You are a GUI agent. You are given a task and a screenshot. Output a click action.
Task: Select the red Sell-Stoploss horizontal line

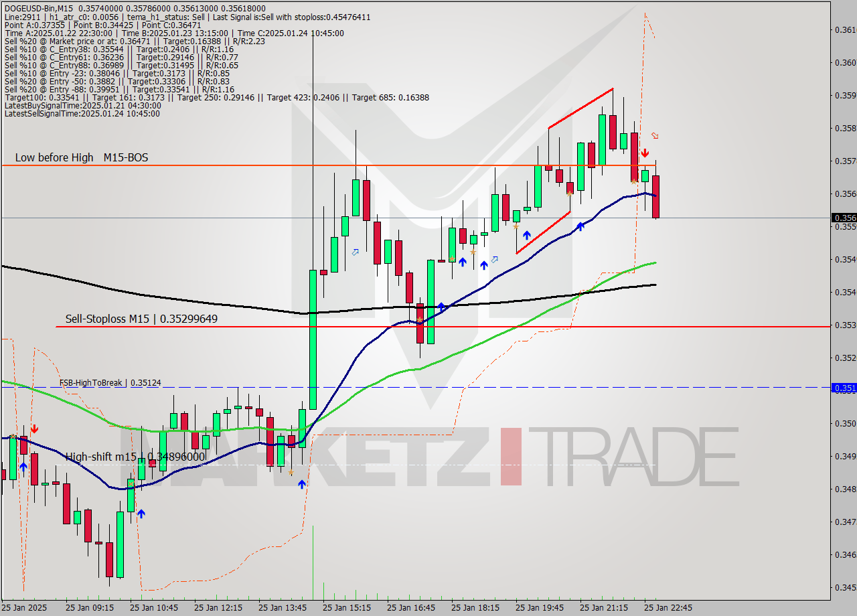click(x=442, y=327)
